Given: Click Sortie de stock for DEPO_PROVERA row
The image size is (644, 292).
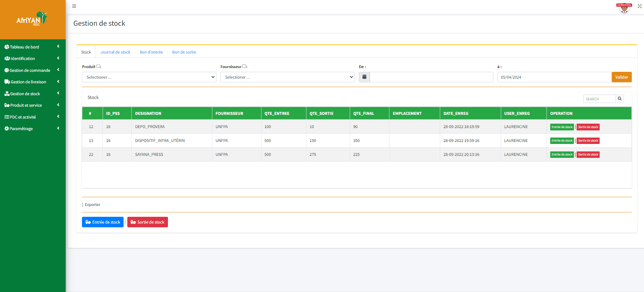Looking at the screenshot, I should [x=588, y=127].
